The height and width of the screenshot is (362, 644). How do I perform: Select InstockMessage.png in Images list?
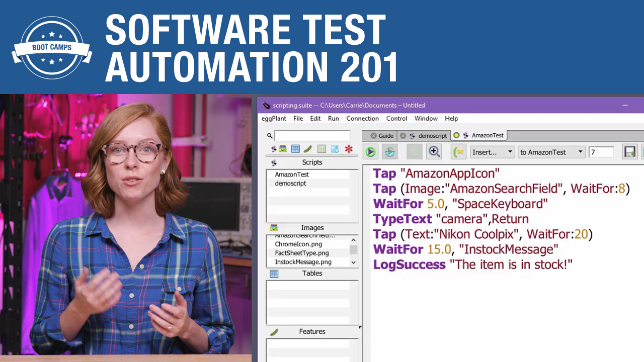pyautogui.click(x=303, y=262)
